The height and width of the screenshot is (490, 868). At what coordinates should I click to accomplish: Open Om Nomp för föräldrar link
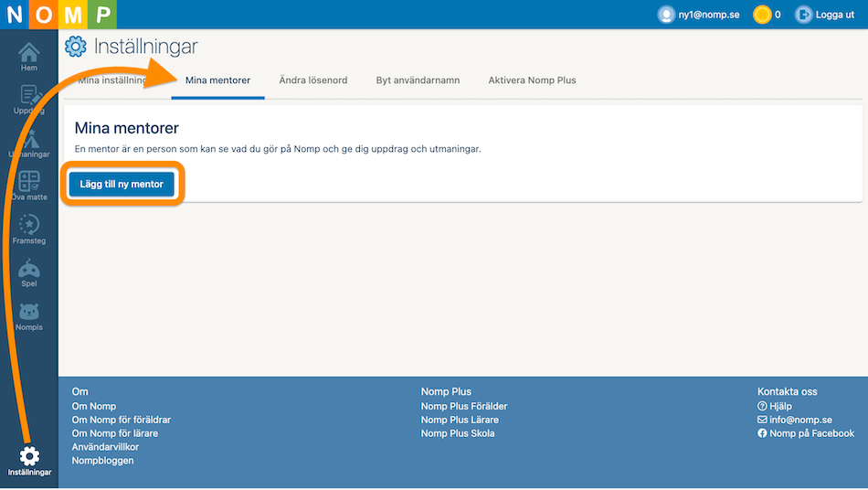(x=122, y=420)
